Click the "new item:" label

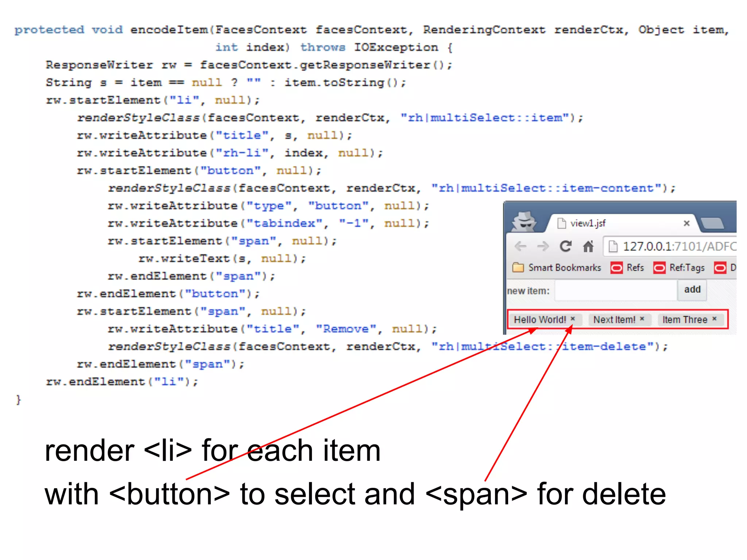[x=528, y=291]
